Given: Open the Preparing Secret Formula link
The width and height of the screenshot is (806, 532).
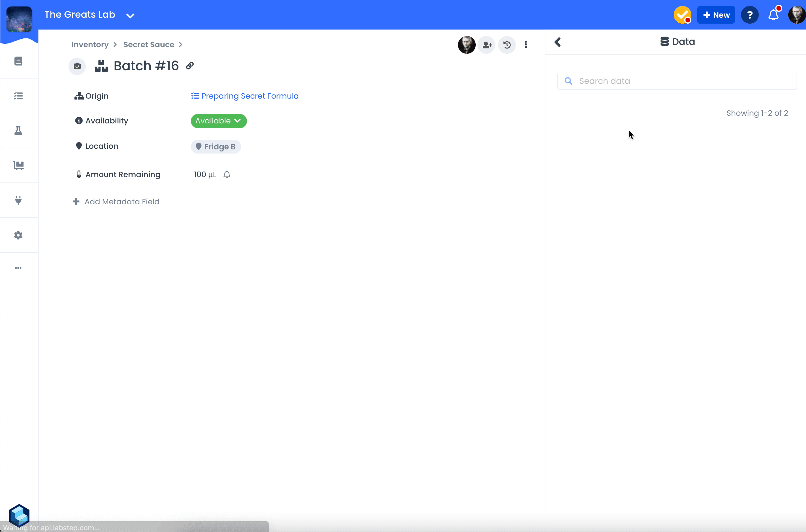Looking at the screenshot, I should [250, 96].
